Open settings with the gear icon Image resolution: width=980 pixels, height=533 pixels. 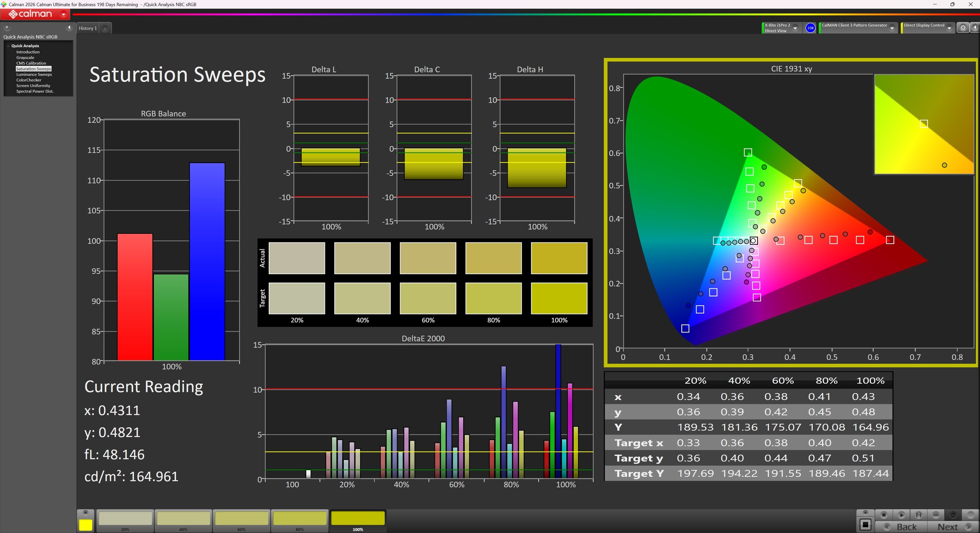pos(963,28)
